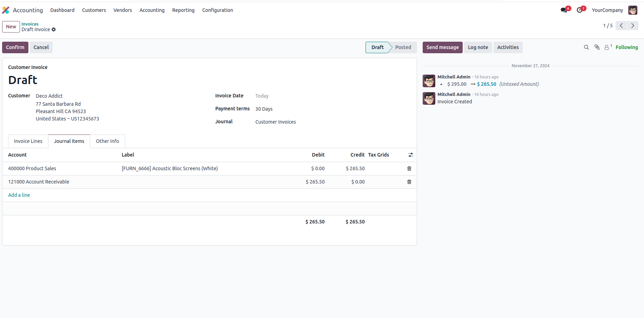644x318 pixels.
Task: Delete the Product Sales journal line
Action: 409,168
